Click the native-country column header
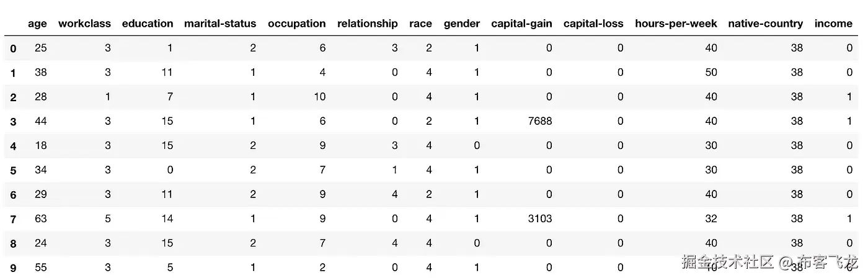 [765, 24]
